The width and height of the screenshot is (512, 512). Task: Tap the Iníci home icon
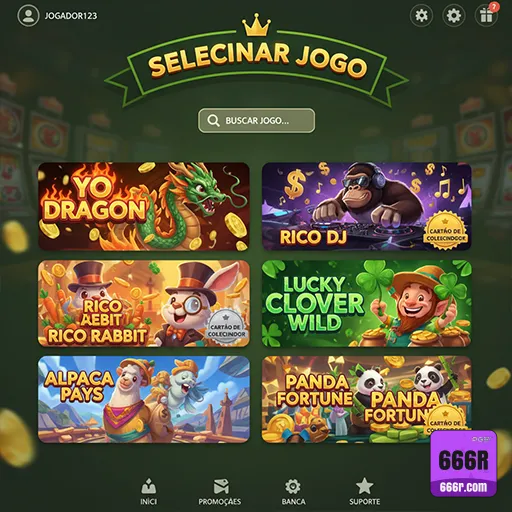pyautogui.click(x=149, y=487)
